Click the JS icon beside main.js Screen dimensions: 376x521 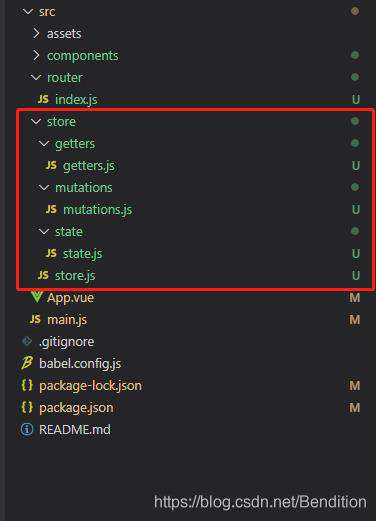(x=35, y=319)
